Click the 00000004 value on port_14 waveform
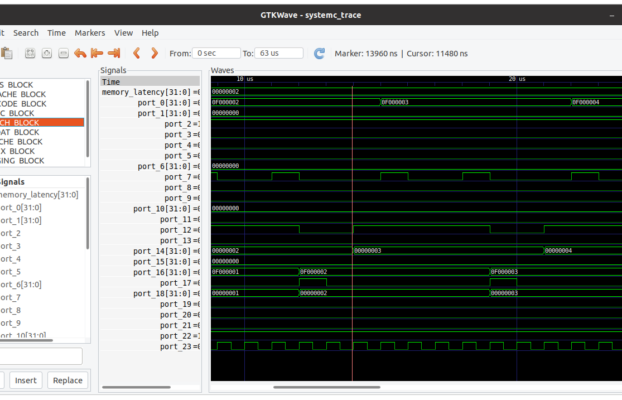622x400 pixels. coord(558,251)
